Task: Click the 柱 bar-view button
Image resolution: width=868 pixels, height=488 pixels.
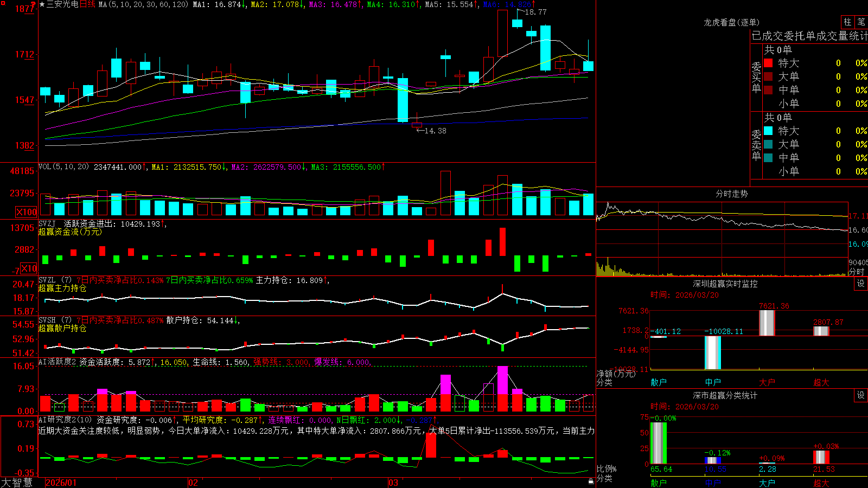Action: pos(847,22)
